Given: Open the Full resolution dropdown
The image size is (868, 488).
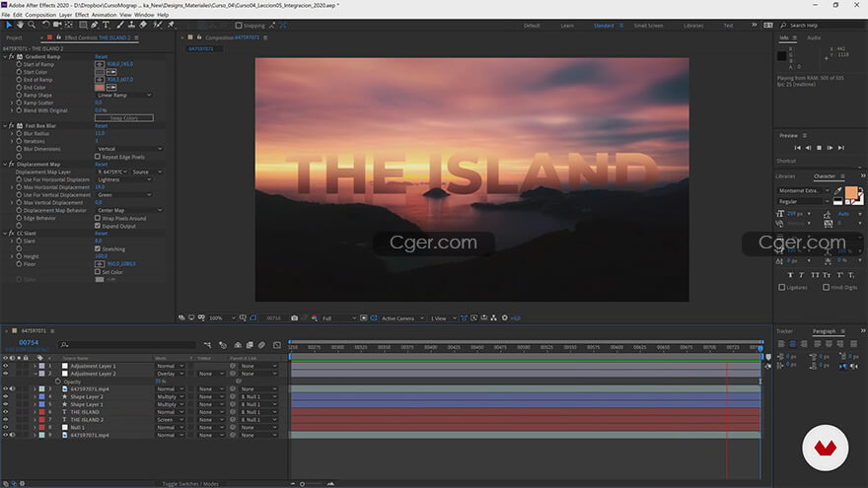Looking at the screenshot, I should tap(338, 318).
